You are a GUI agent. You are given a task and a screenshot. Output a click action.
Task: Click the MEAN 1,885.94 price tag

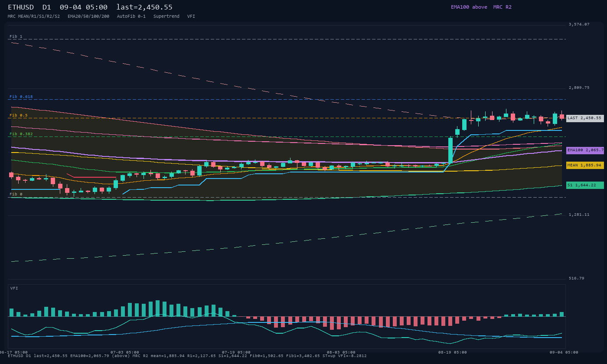click(585, 166)
